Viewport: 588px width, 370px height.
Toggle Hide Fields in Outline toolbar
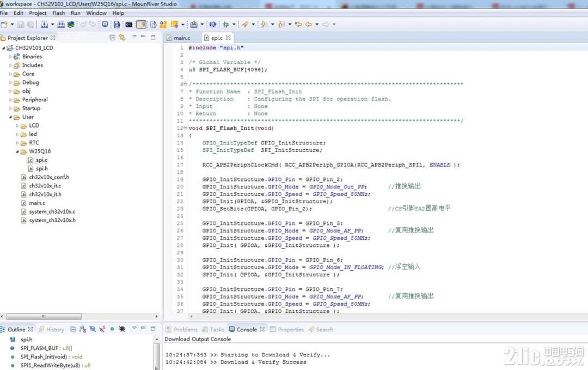click(93, 330)
